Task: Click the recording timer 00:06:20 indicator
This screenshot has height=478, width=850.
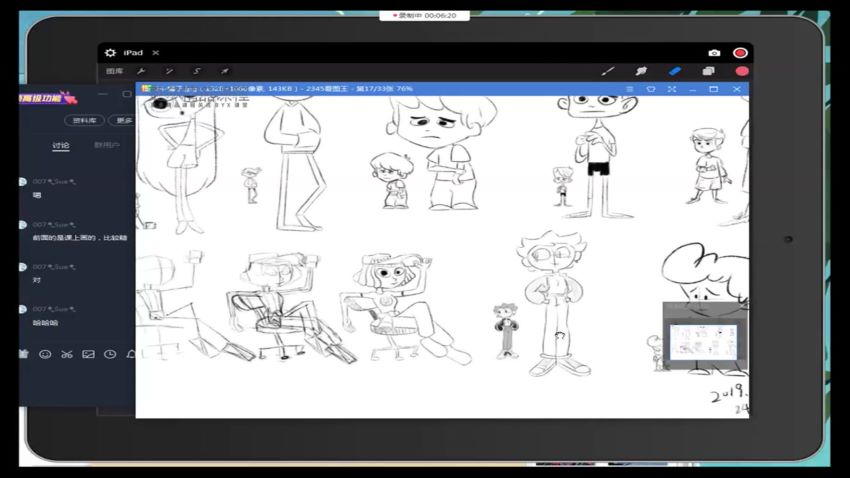Action: (424, 16)
